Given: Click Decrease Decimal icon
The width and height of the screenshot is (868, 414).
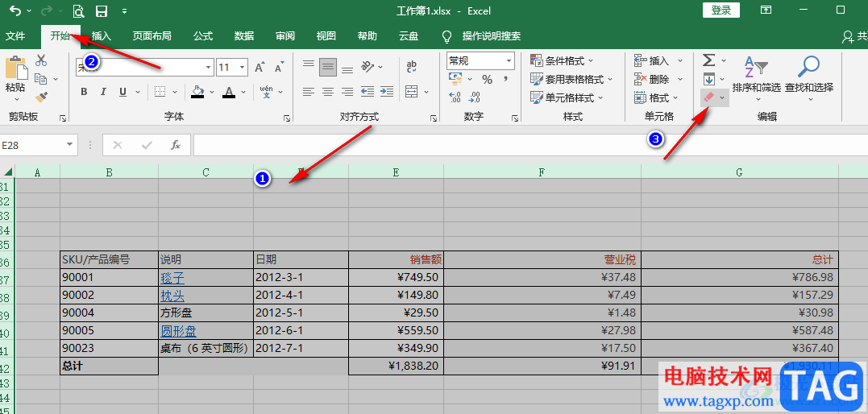Looking at the screenshot, I should (x=475, y=97).
